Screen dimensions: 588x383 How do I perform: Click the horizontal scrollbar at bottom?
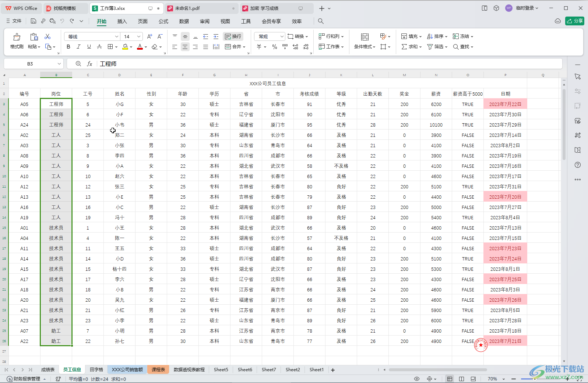tap(438, 370)
